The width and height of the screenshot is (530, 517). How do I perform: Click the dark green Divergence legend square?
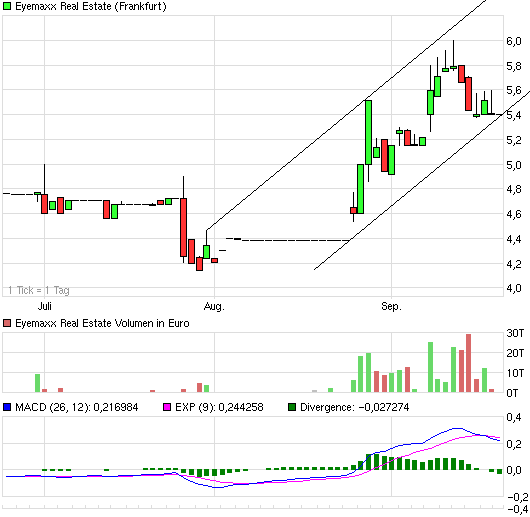(x=292, y=407)
